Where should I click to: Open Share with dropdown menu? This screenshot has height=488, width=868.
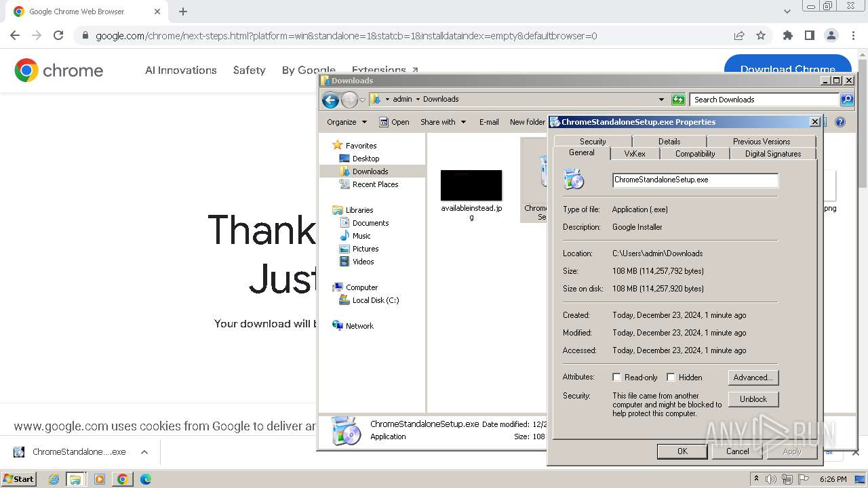pos(443,122)
